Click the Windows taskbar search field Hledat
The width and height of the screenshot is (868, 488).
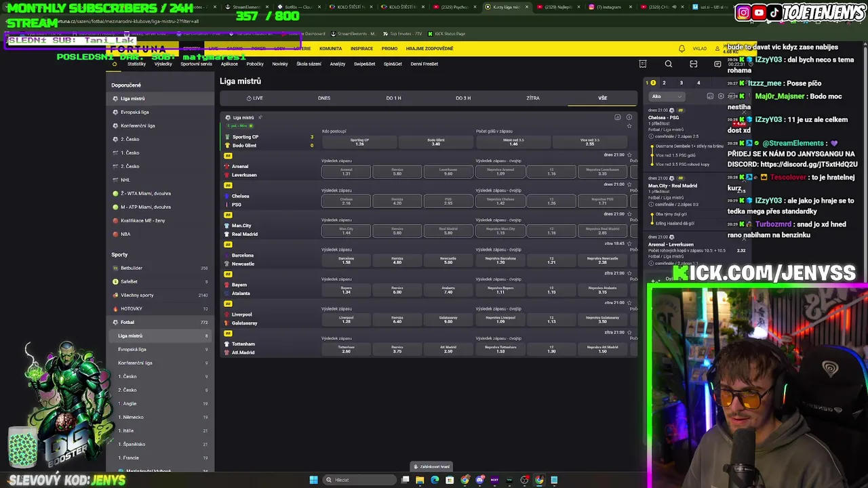pos(359,480)
